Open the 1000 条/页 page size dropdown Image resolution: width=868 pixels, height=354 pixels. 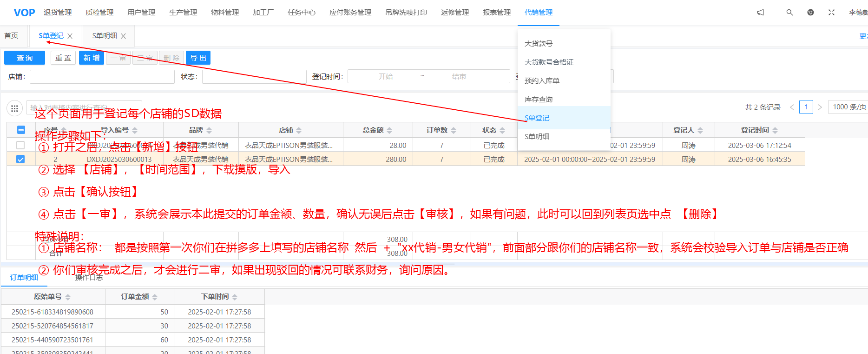point(848,107)
